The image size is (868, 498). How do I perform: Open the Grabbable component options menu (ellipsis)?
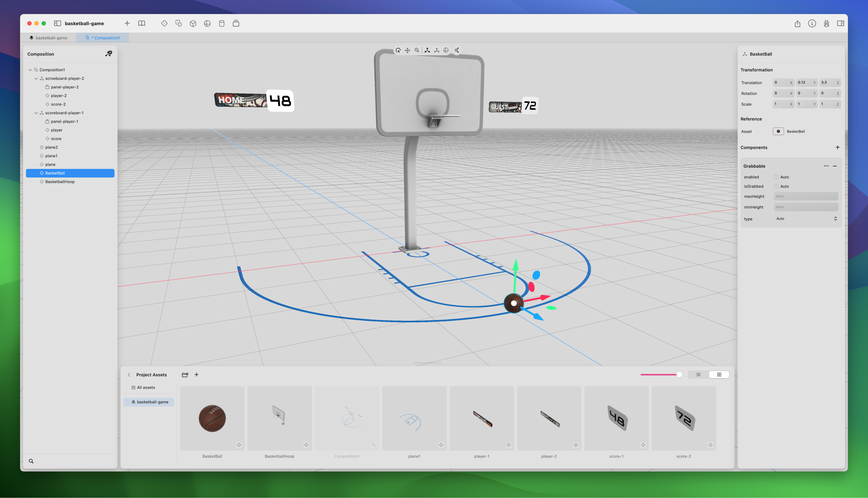coord(826,166)
